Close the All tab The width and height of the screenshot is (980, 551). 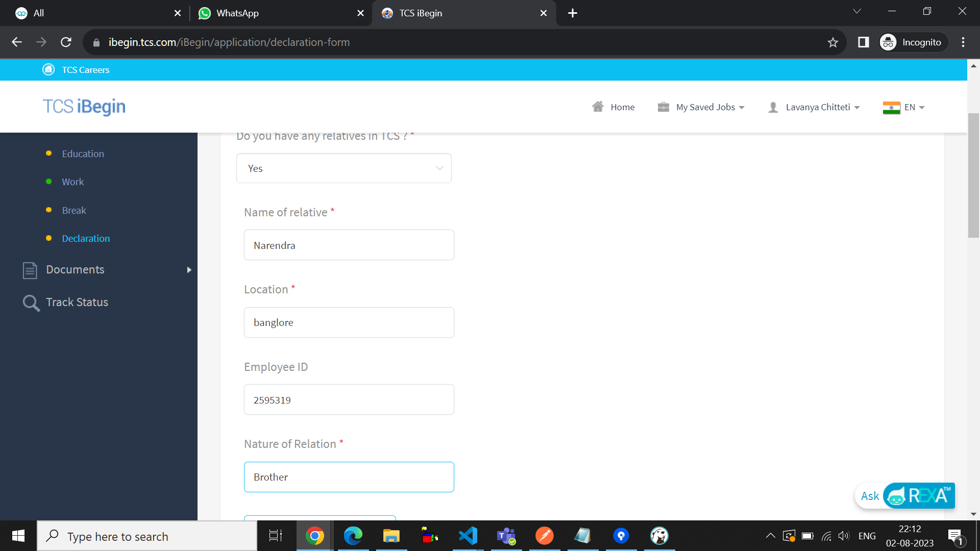click(178, 13)
